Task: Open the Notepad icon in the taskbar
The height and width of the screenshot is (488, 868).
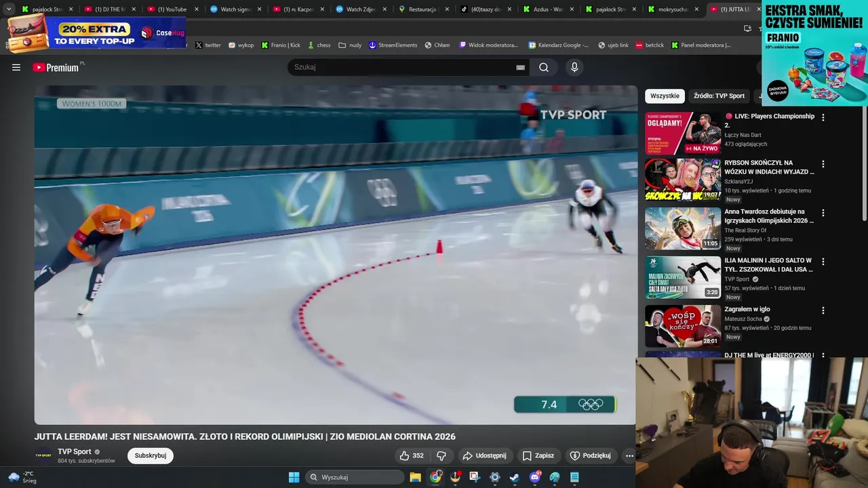Action: (x=574, y=477)
